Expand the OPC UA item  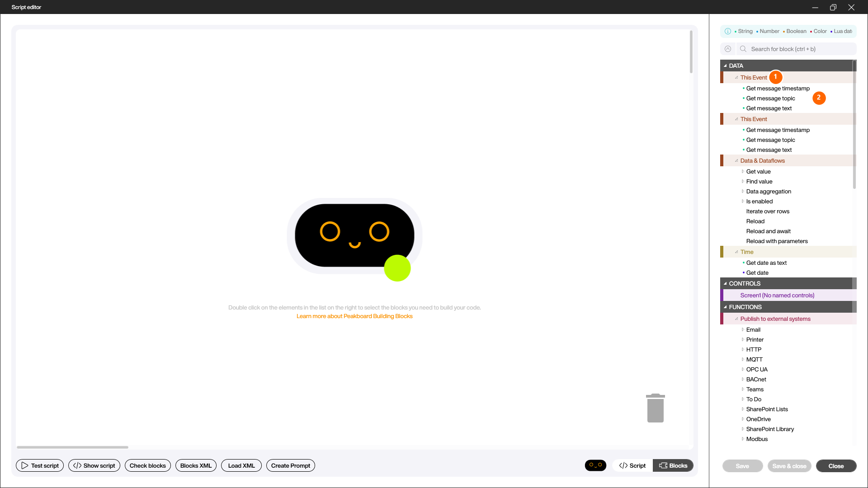tap(743, 369)
